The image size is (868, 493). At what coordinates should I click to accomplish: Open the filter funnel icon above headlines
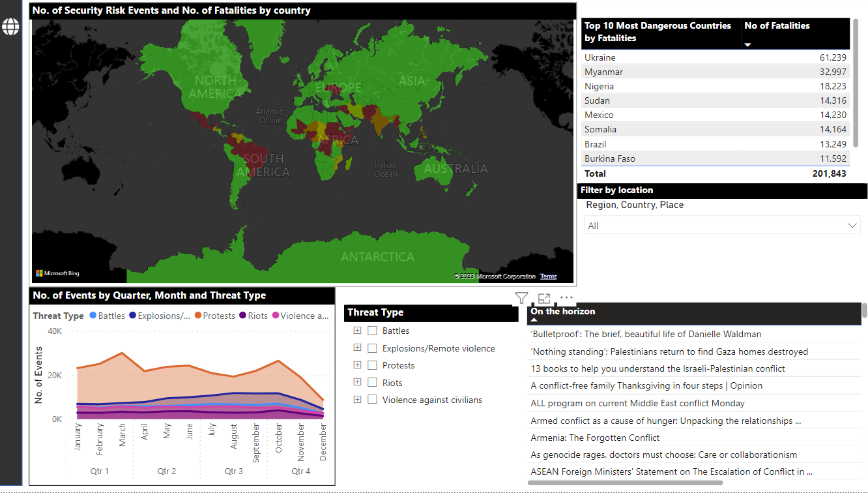(521, 299)
